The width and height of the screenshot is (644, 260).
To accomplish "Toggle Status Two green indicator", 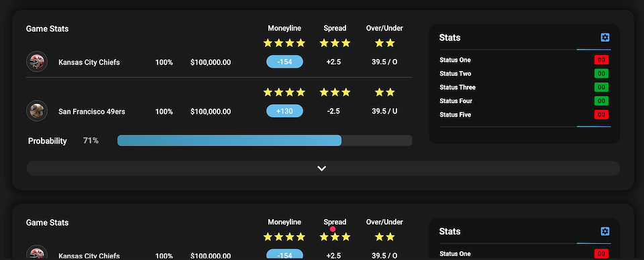I will coord(601,74).
